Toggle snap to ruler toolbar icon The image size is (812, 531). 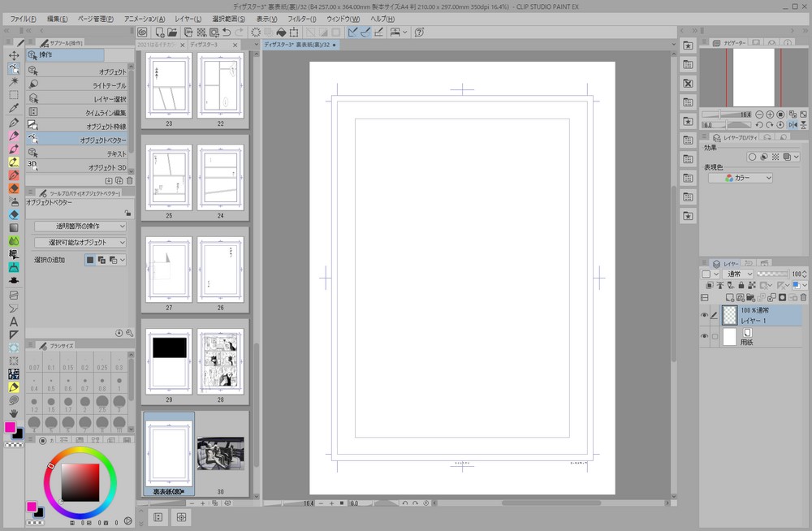pyautogui.click(x=352, y=32)
